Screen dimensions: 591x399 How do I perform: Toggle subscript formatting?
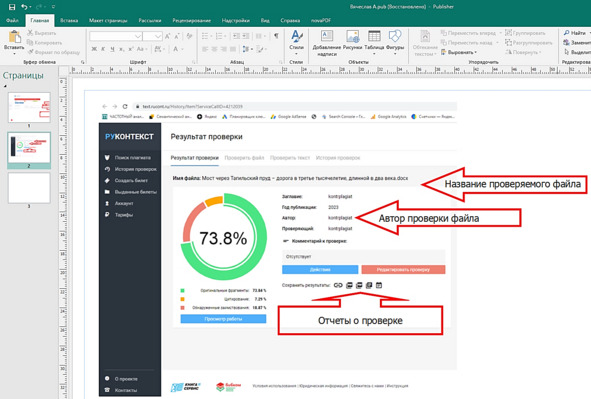coord(121,49)
